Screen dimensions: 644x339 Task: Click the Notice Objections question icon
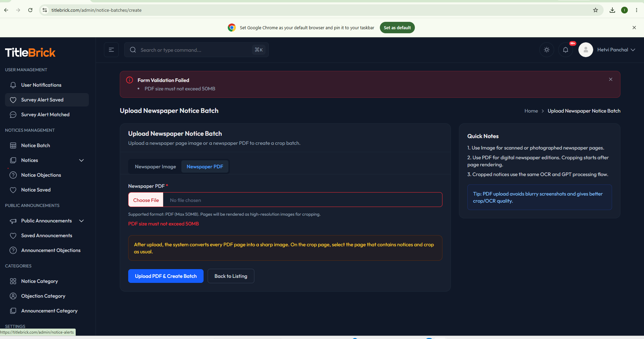13,175
